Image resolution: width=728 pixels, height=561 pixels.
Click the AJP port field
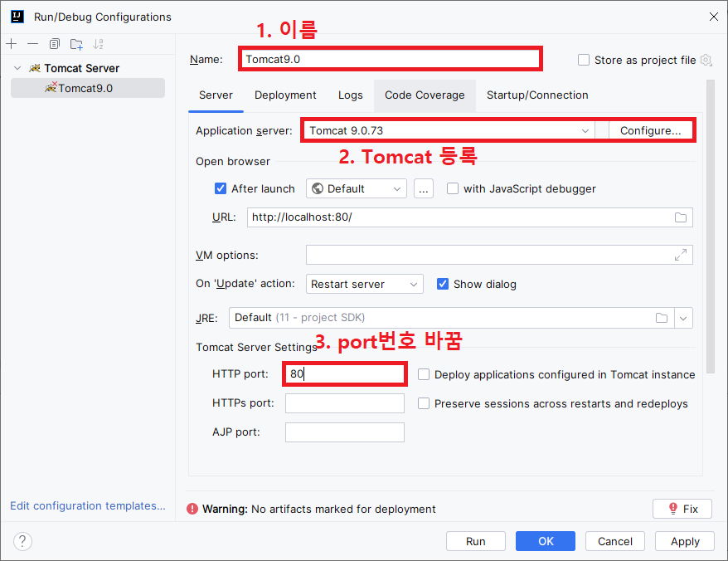click(344, 432)
